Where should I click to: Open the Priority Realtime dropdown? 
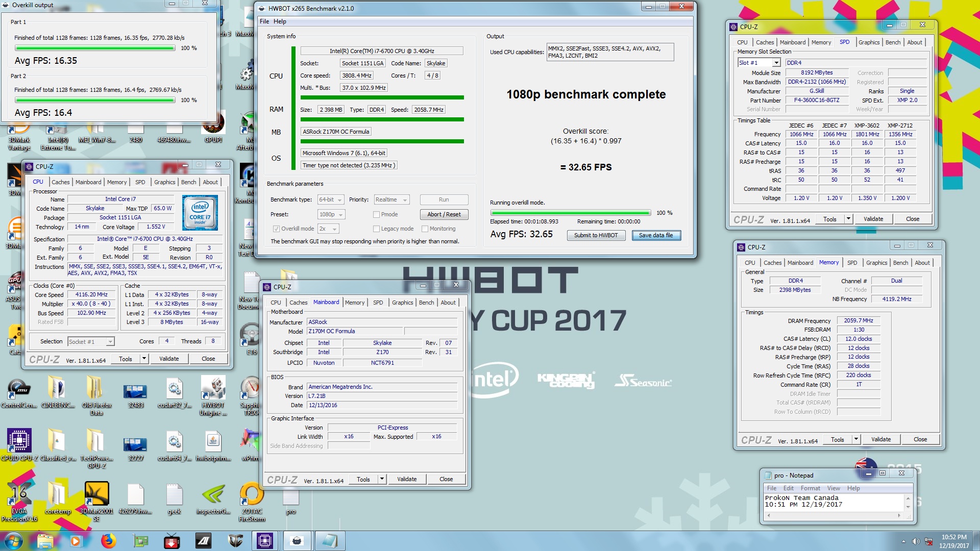[391, 199]
